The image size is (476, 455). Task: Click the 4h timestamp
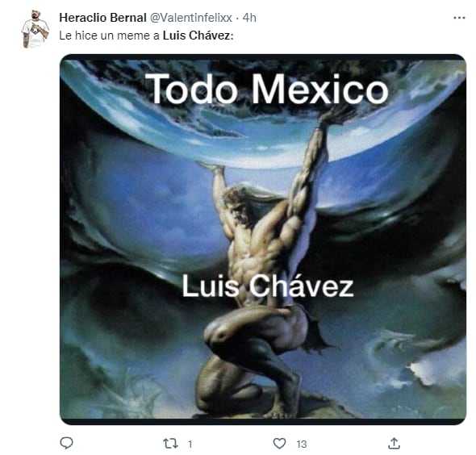click(249, 18)
